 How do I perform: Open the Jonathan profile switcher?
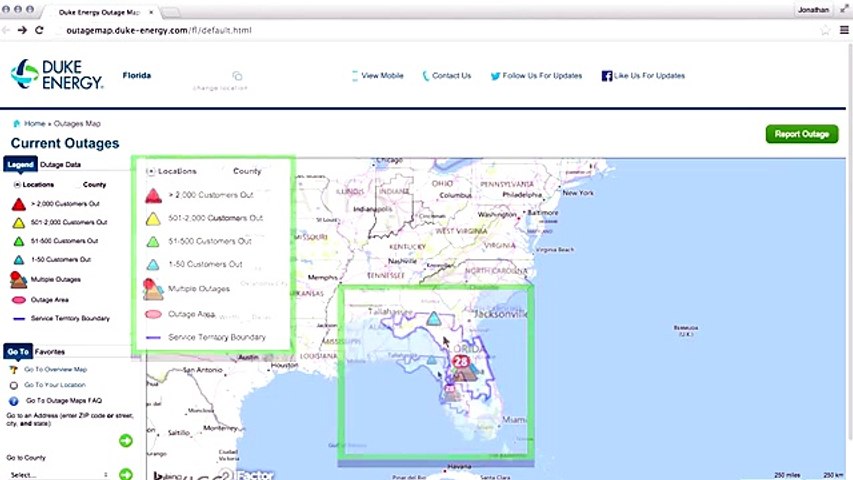(x=813, y=10)
